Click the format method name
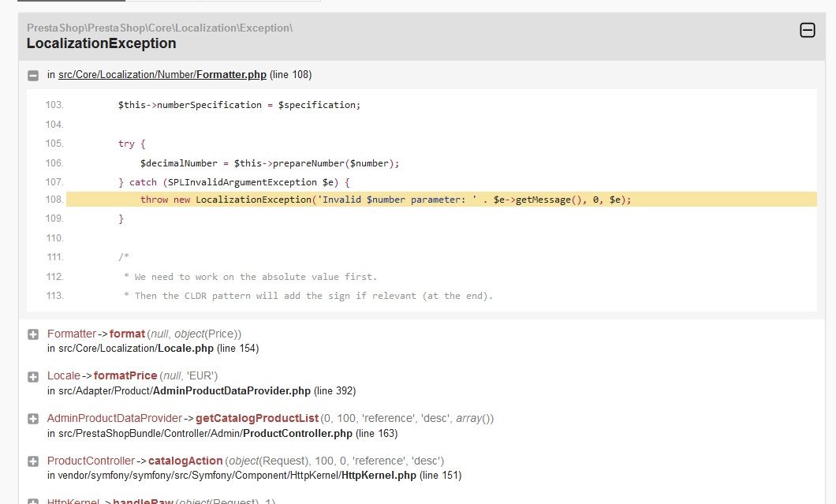Viewport: 836px width, 504px height. (x=127, y=334)
